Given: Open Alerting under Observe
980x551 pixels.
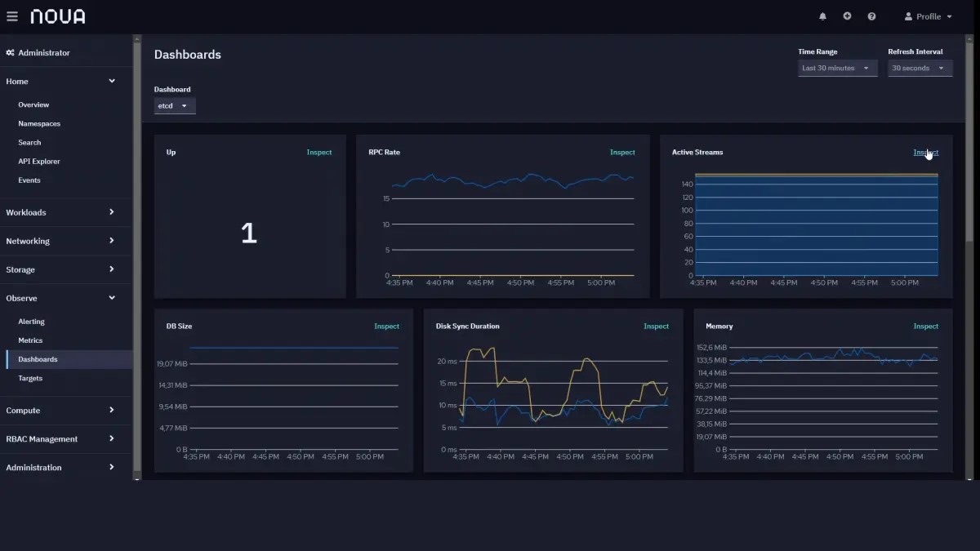Looking at the screenshot, I should [x=31, y=322].
